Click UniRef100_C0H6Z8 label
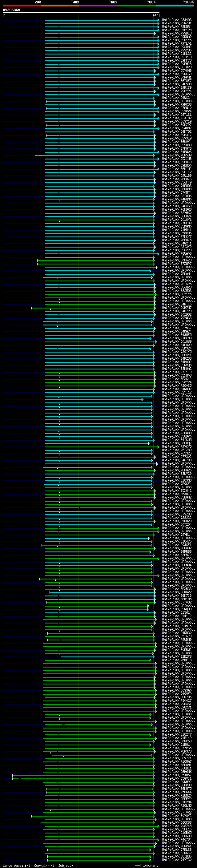This screenshot has width=197, height=868. (x=177, y=260)
